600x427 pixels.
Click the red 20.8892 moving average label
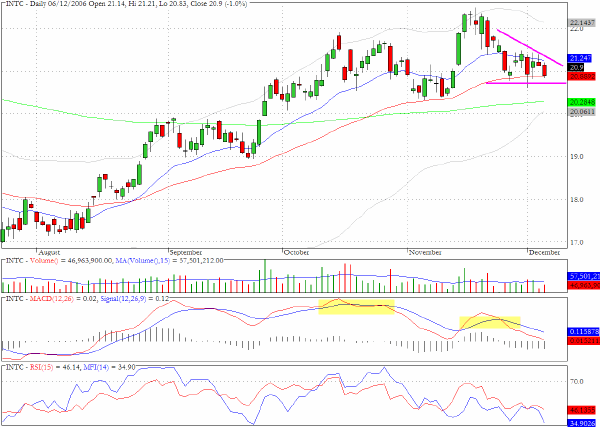pyautogui.click(x=582, y=77)
